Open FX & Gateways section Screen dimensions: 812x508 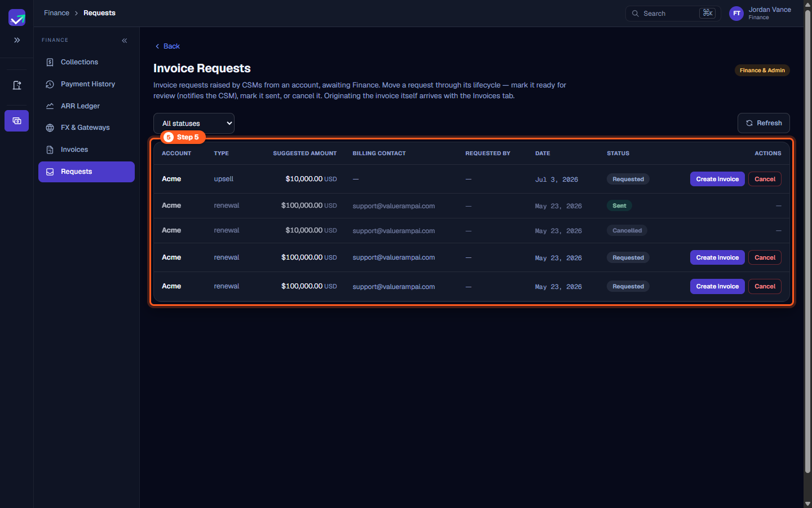(86, 128)
